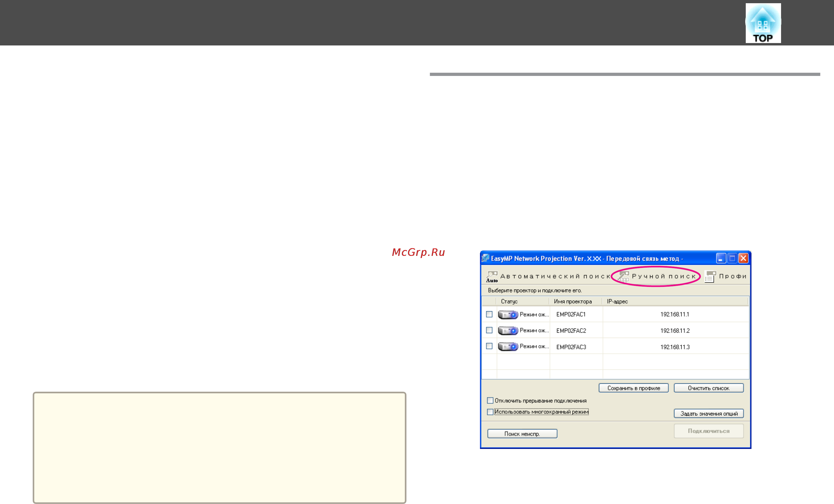
Task: Select Автоматический поиск toolbar label
Action: point(555,276)
